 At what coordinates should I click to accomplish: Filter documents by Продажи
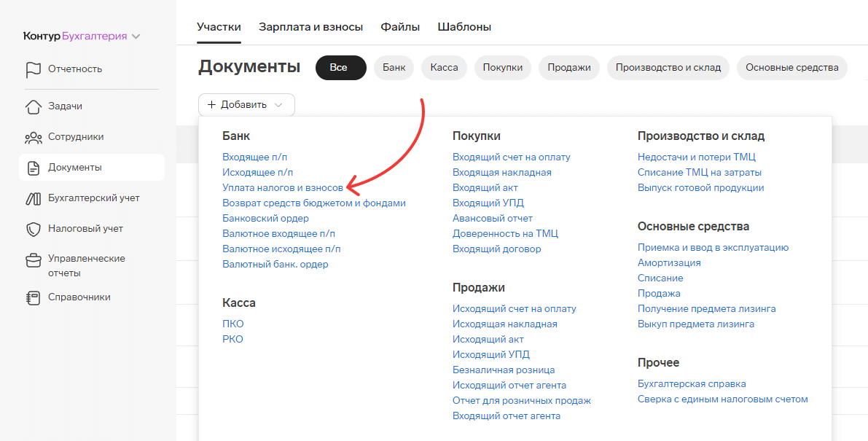[569, 68]
